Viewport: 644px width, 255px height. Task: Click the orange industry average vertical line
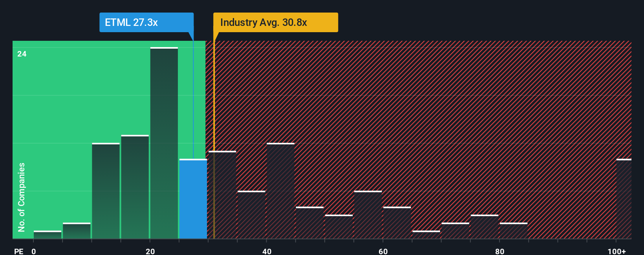[x=214, y=135]
